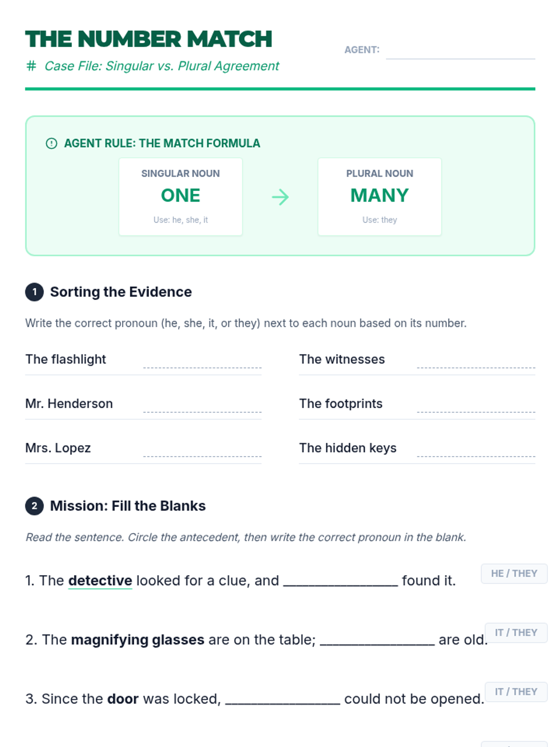Click the blank next to Mrs. Lopez
The width and height of the screenshot is (560, 747).
tap(202, 450)
